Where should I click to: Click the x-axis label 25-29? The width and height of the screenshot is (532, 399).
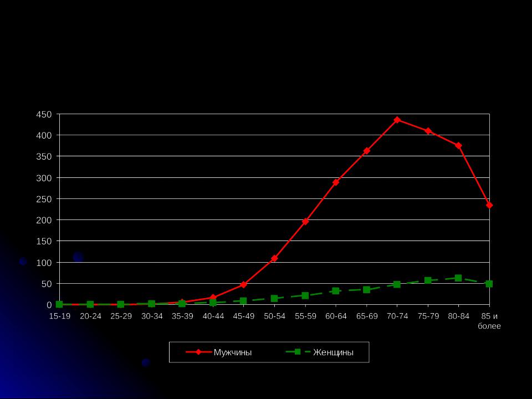coord(121,316)
